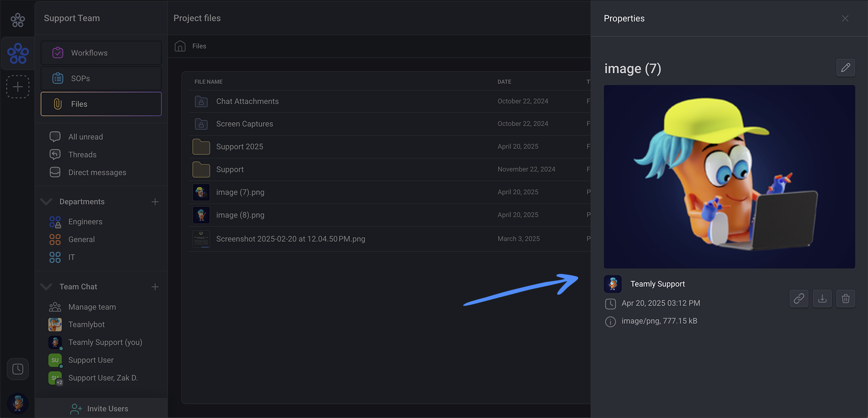Screen dimensions: 868x418
Task: Open the Support folder
Action: pos(230,169)
